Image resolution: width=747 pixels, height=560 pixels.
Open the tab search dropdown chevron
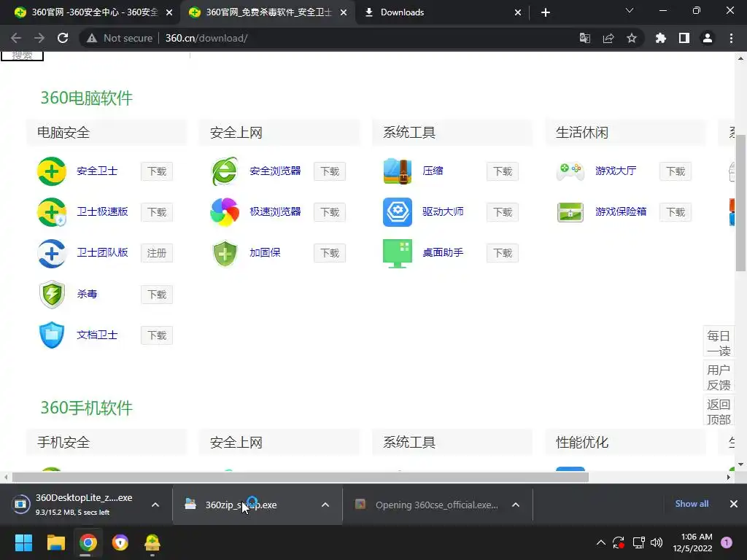(x=630, y=11)
